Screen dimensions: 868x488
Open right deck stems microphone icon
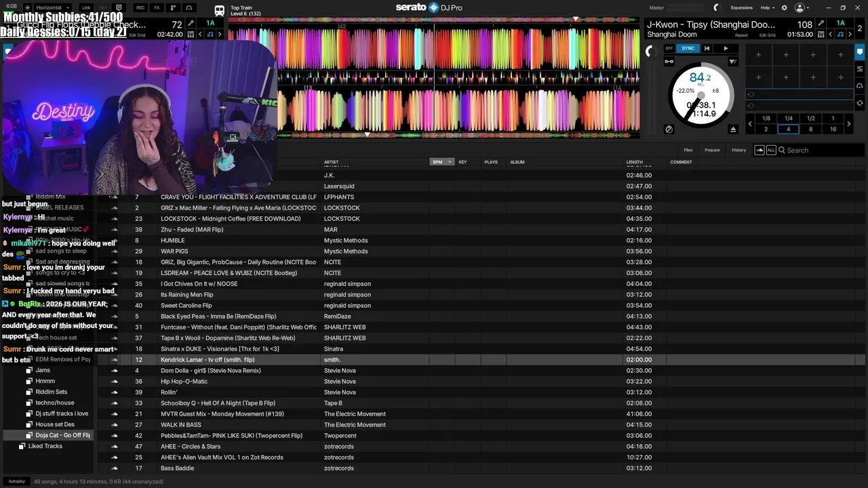[821, 24]
